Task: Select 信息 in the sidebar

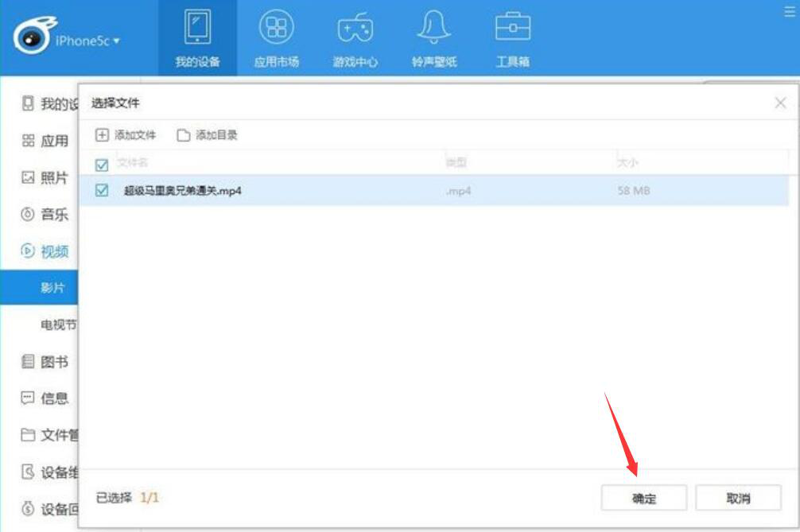Action: tap(54, 398)
